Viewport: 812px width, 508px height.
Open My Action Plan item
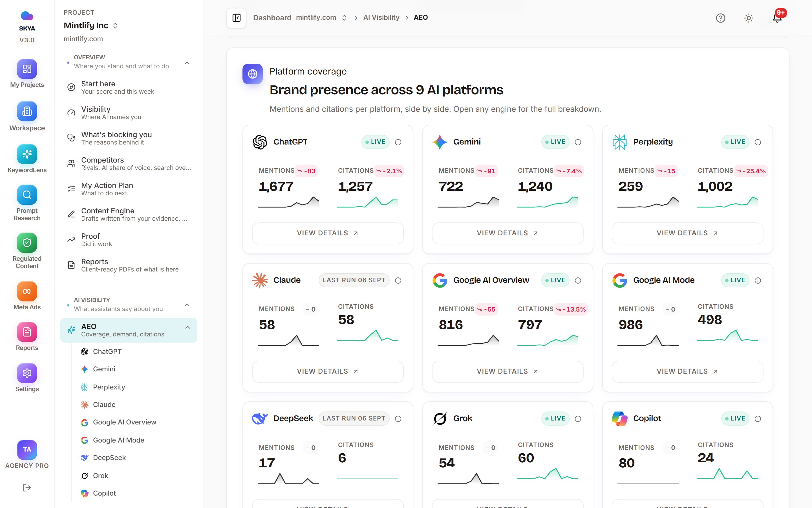pos(129,189)
